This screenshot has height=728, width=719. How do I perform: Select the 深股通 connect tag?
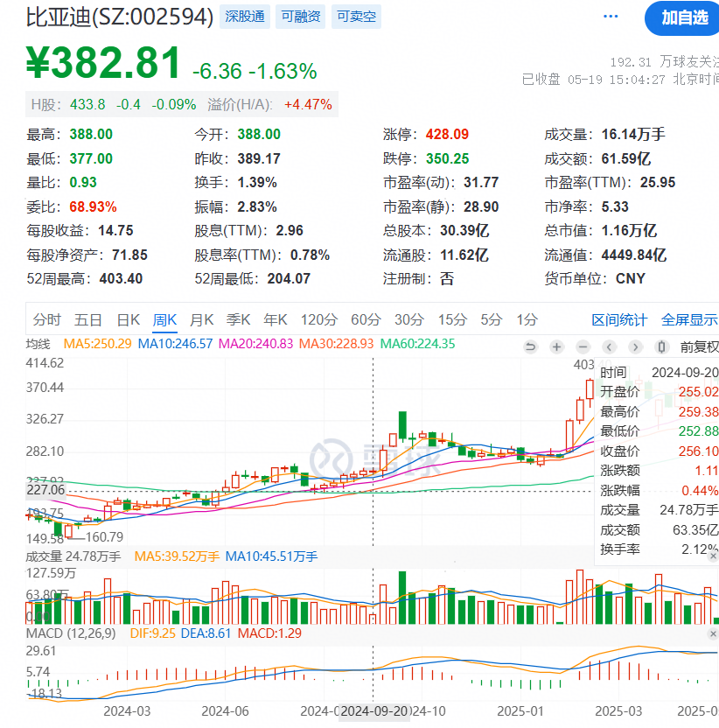pos(246,16)
